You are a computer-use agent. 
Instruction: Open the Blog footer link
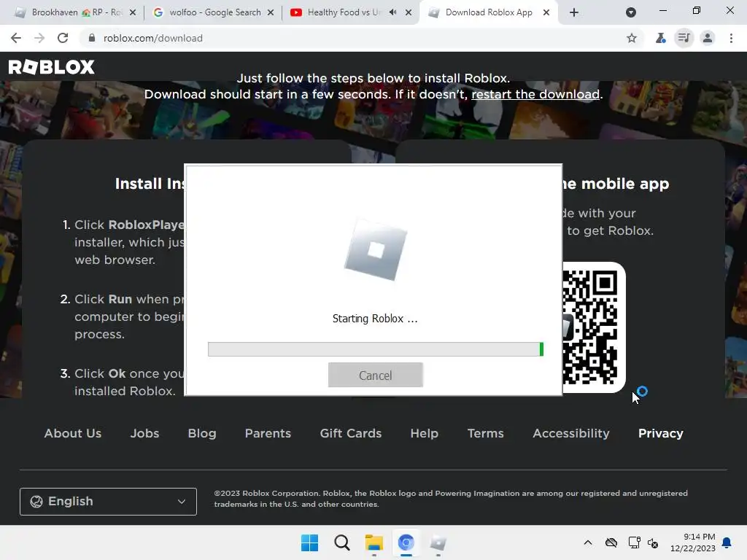click(202, 433)
